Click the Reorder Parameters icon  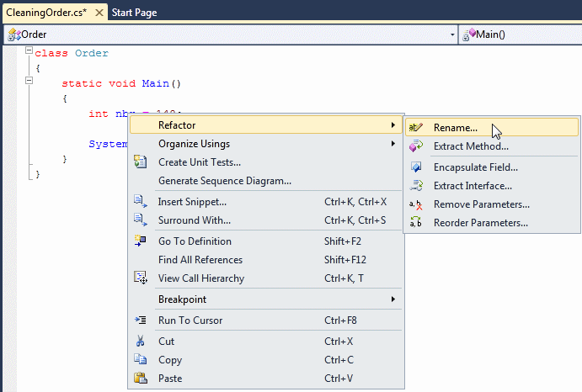pos(416,223)
